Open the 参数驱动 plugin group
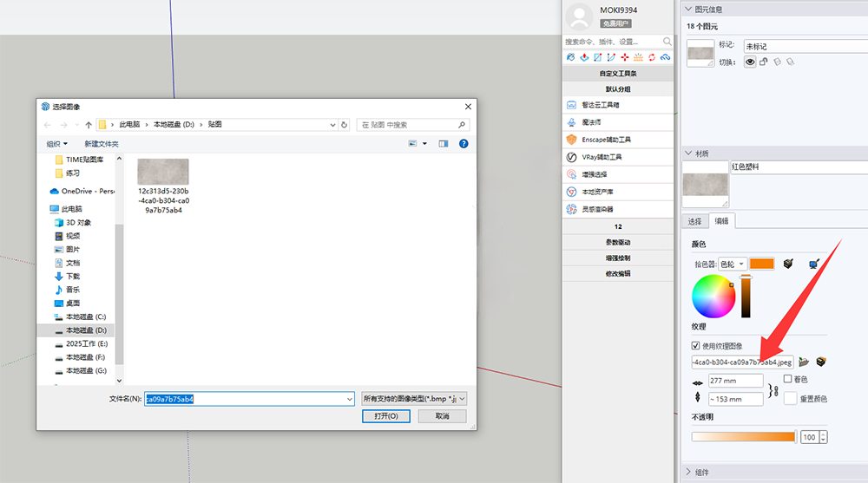The height and width of the screenshot is (483, 868). point(618,242)
